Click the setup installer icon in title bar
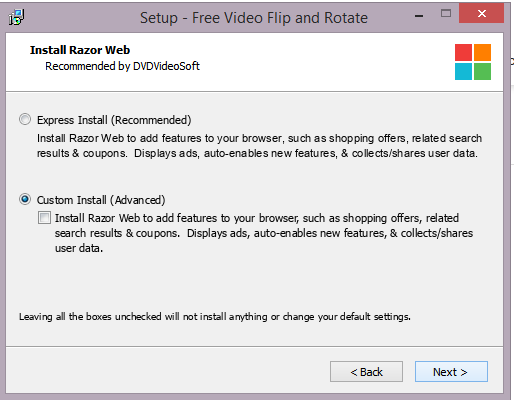The height and width of the screenshot is (400, 514). click(16, 17)
